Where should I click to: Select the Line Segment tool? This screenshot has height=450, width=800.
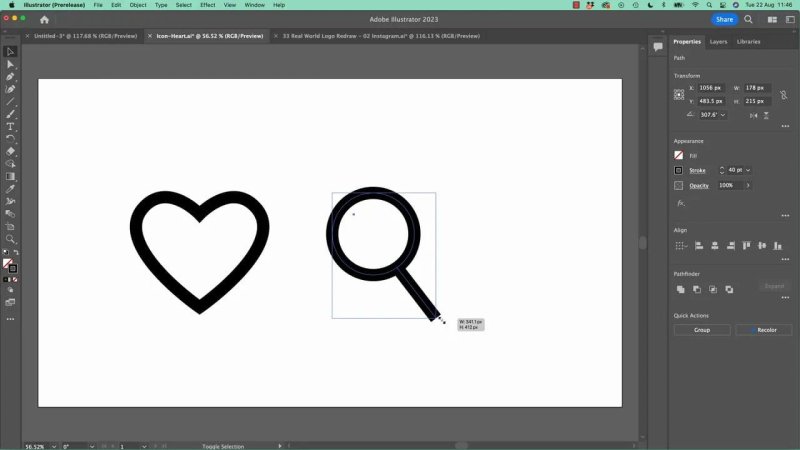click(x=10, y=102)
